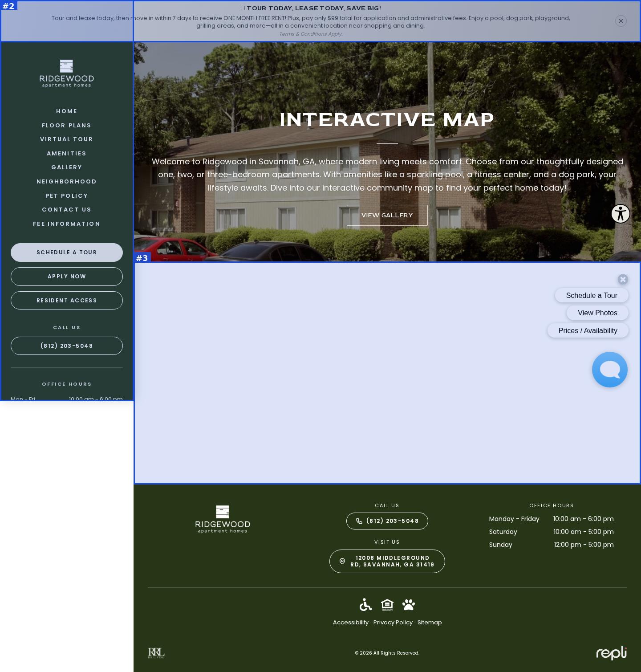Click the Sunday office hours row
The image size is (641, 672).
pos(551,545)
